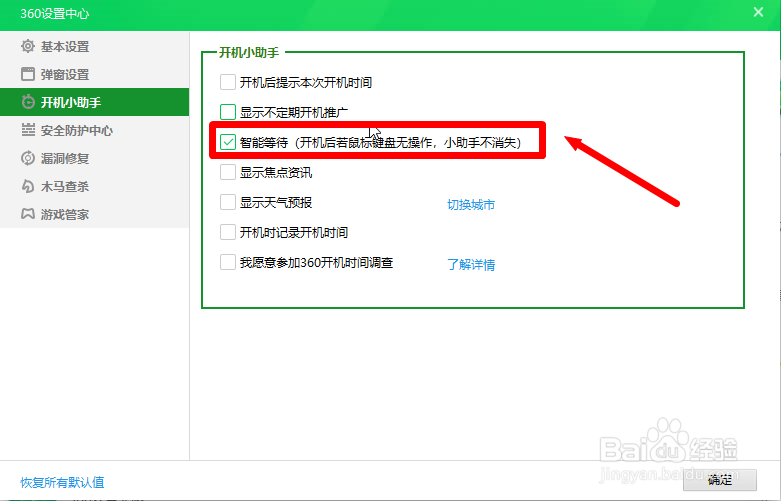The width and height of the screenshot is (781, 501).
Task: Tick 显示不定期开机推广 checkbox
Action: coord(228,112)
